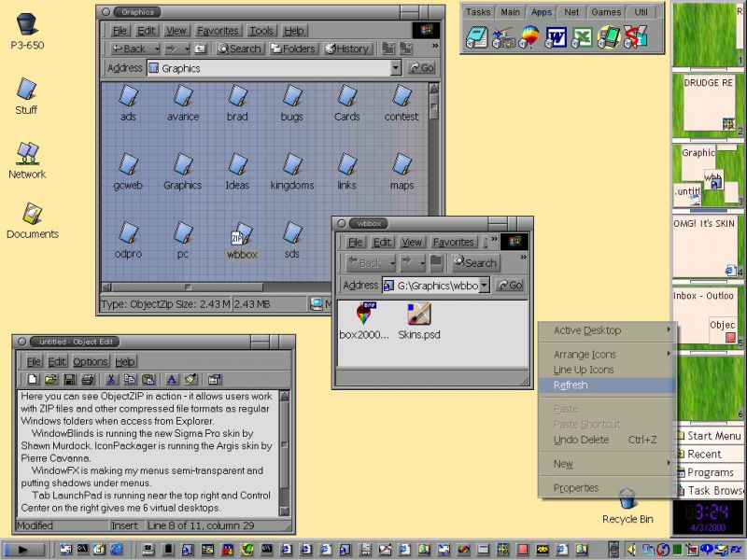Click the Font icon in Object Edit toolbar
Viewport: 747px width, 560px height.
(x=172, y=379)
